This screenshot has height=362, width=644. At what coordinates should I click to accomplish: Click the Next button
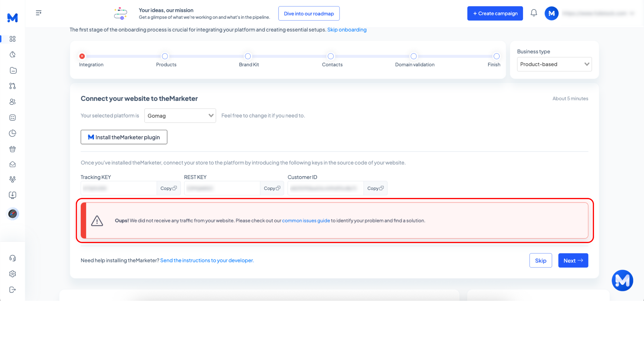point(573,260)
